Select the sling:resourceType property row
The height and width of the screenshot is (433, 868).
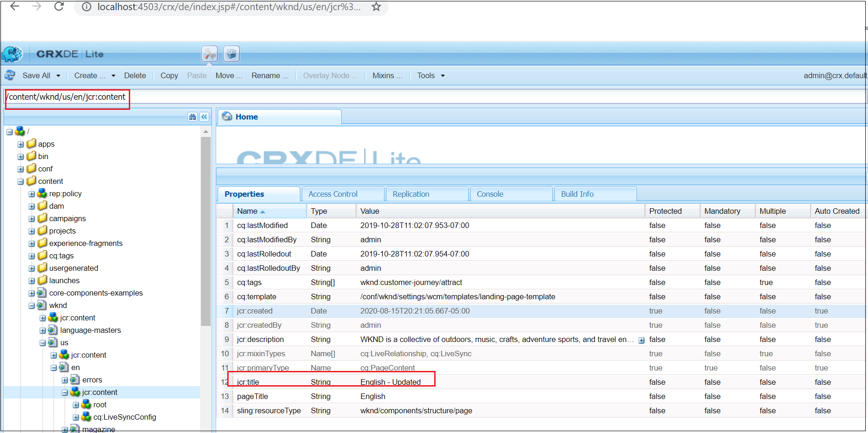540,410
